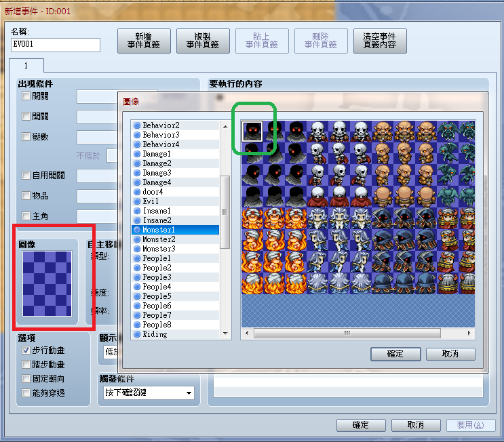
Task: Pick the first horned helmet warrior sprite
Action: [448, 218]
